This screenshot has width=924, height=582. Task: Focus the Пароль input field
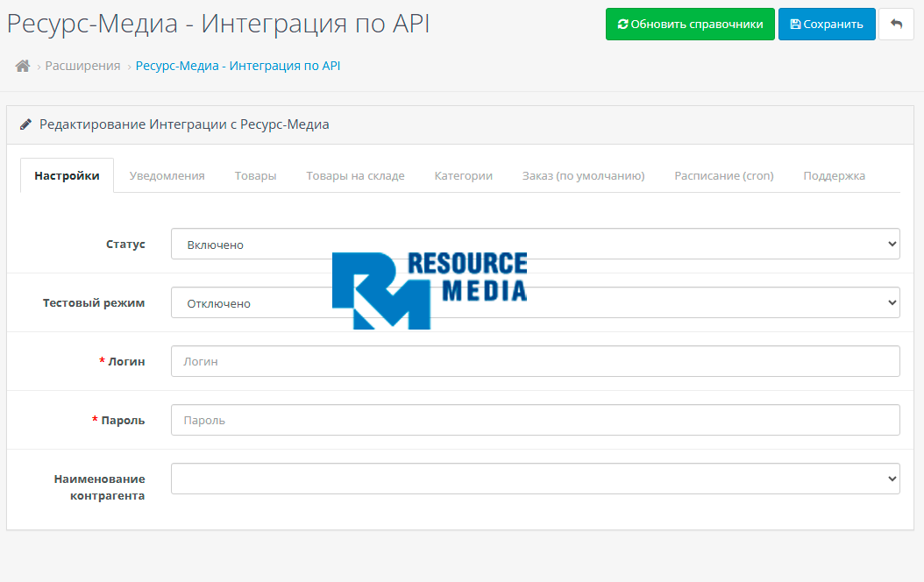click(535, 420)
